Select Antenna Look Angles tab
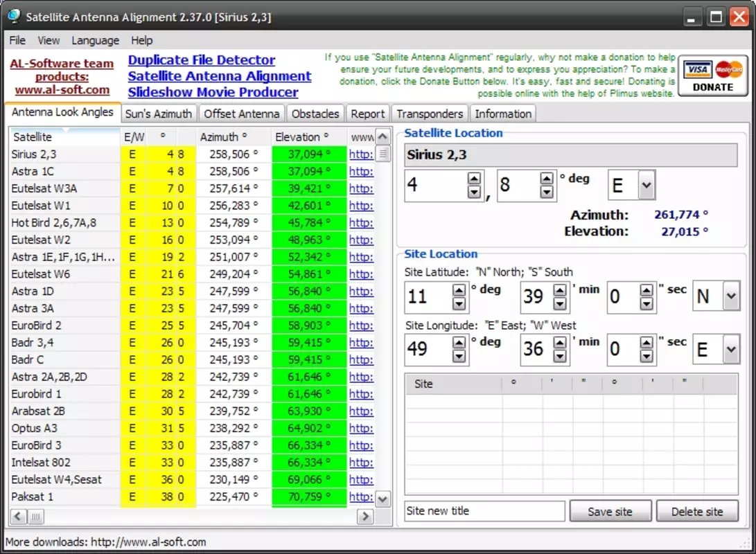 (62, 111)
